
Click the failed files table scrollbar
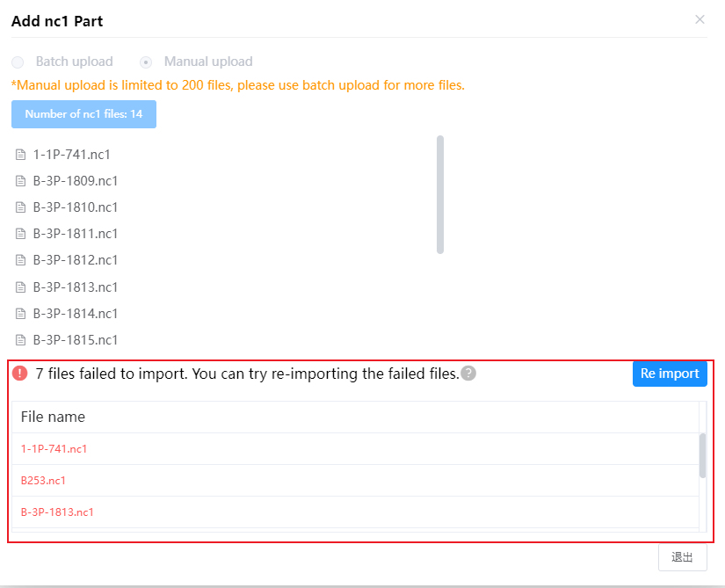click(702, 455)
